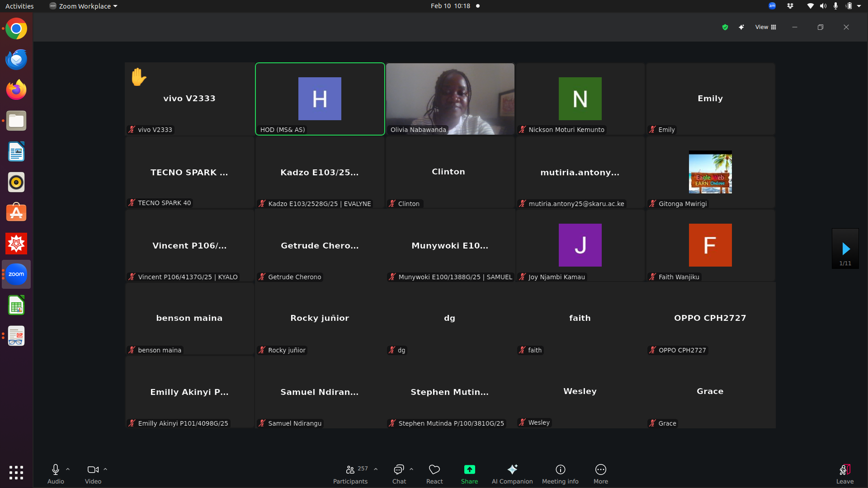The height and width of the screenshot is (488, 868).
Task: Click Wesley's muted microphone icon
Action: pos(522,422)
